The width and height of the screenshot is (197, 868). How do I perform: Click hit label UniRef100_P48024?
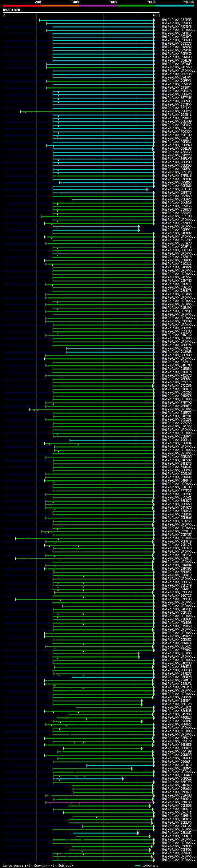coord(177,267)
